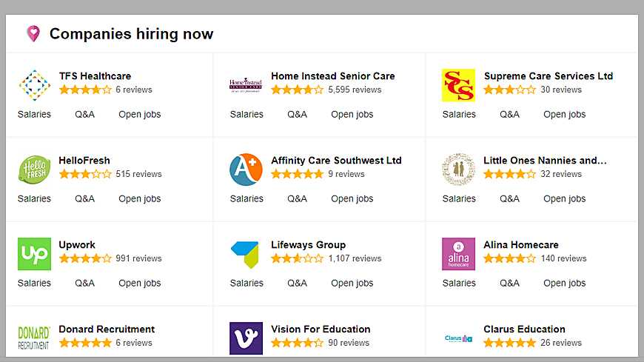The height and width of the screenshot is (362, 644).
Task: Click the Lifeways Group logo
Action: [246, 254]
